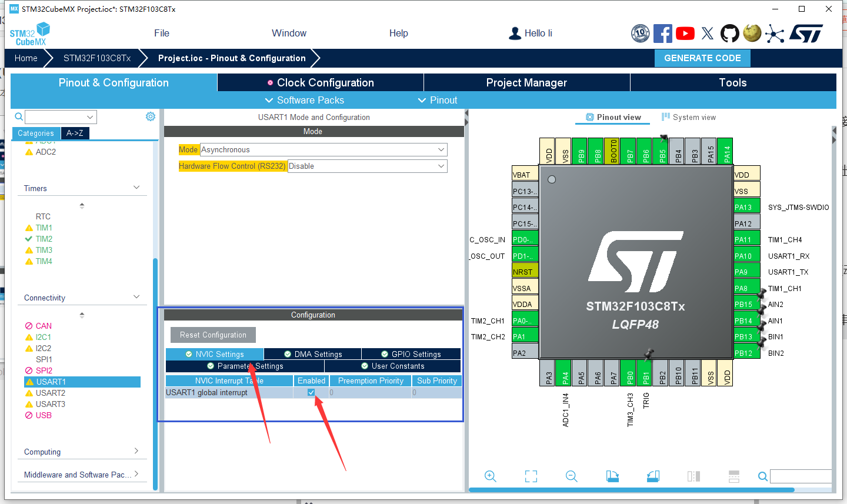Image resolution: width=847 pixels, height=504 pixels.
Task: Open the YouTube icon link
Action: (685, 34)
